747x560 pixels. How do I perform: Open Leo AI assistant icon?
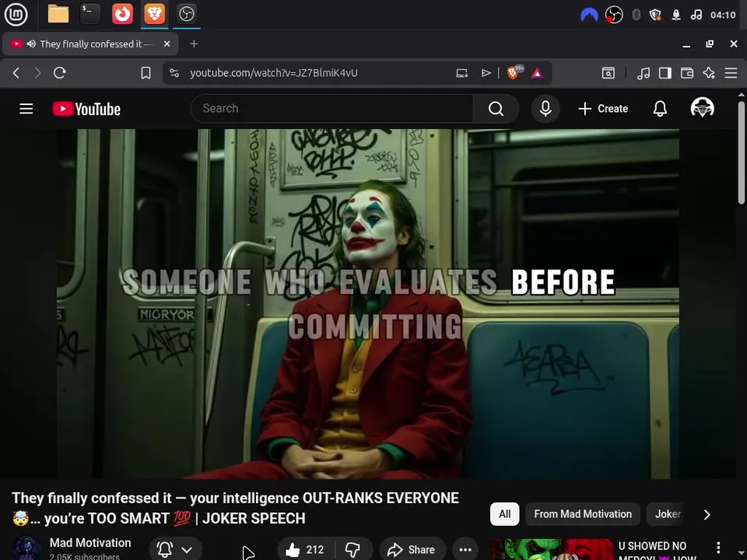(709, 73)
